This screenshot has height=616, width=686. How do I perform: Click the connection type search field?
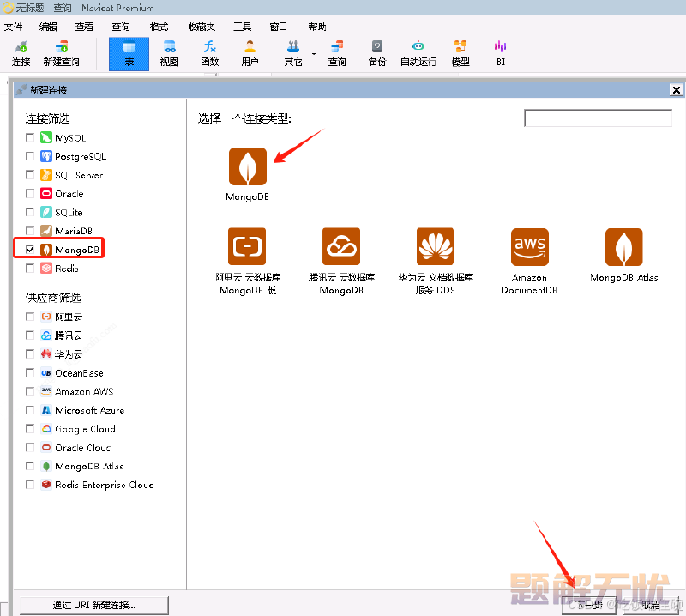point(598,118)
